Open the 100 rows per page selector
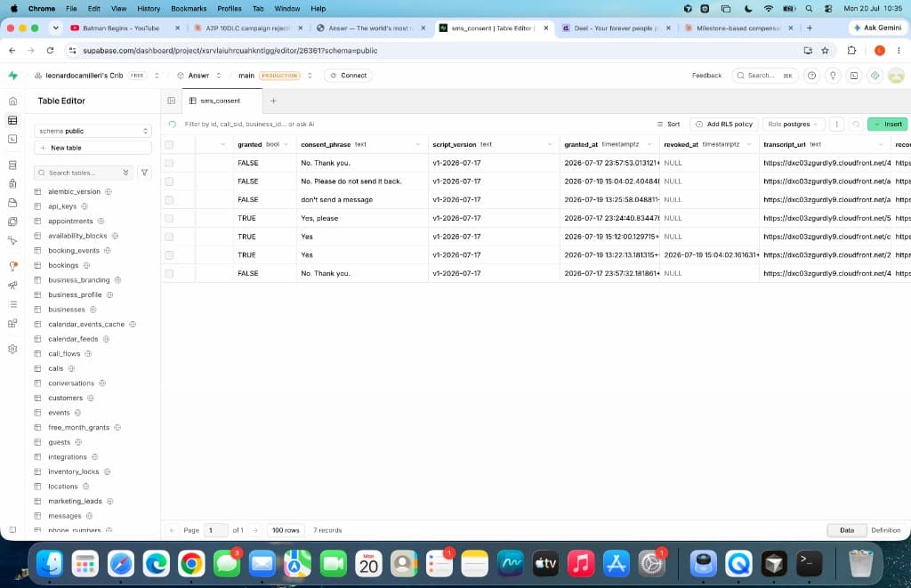911x588 pixels. (x=286, y=530)
